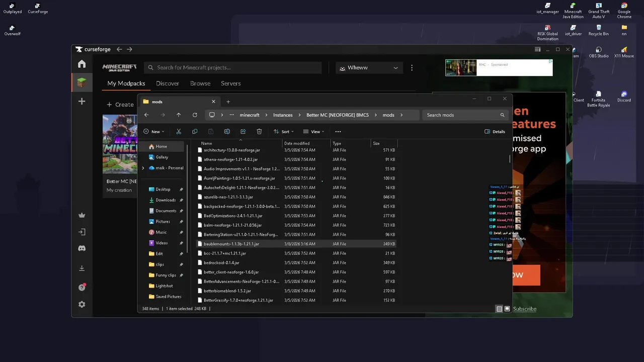Go up one folder level in Explorer
Screen dimensions: 644x362
(x=179, y=115)
